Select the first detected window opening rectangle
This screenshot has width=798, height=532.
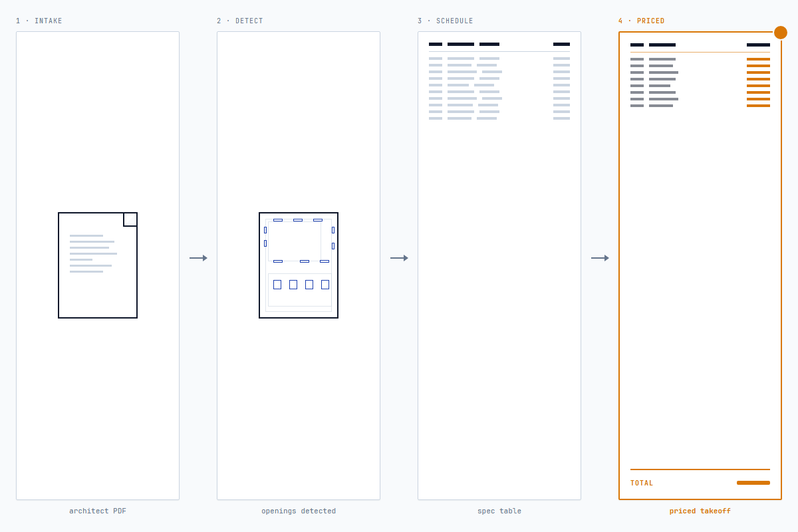pyautogui.click(x=278, y=220)
